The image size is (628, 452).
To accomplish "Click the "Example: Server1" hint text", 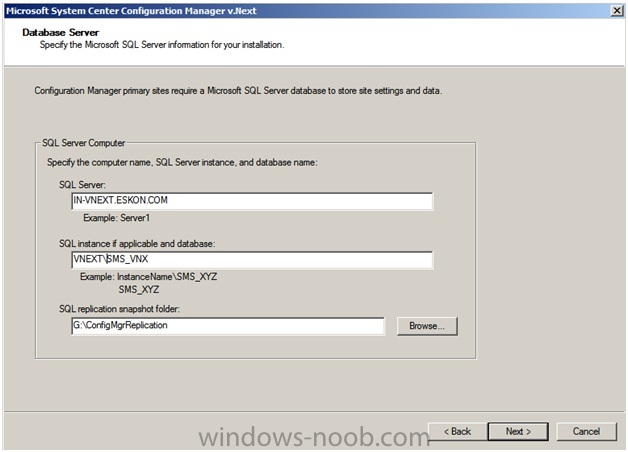I will [x=117, y=218].
